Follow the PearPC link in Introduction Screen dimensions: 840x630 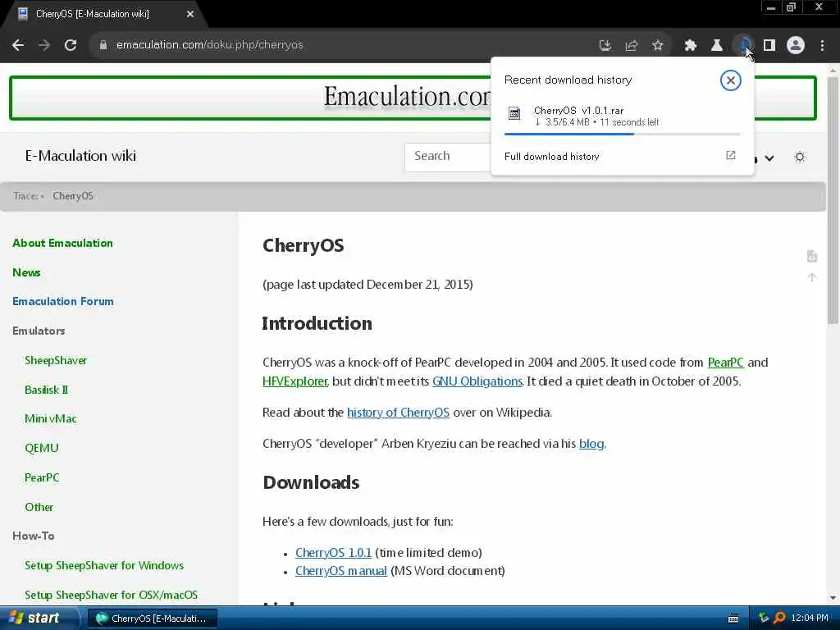725,363
